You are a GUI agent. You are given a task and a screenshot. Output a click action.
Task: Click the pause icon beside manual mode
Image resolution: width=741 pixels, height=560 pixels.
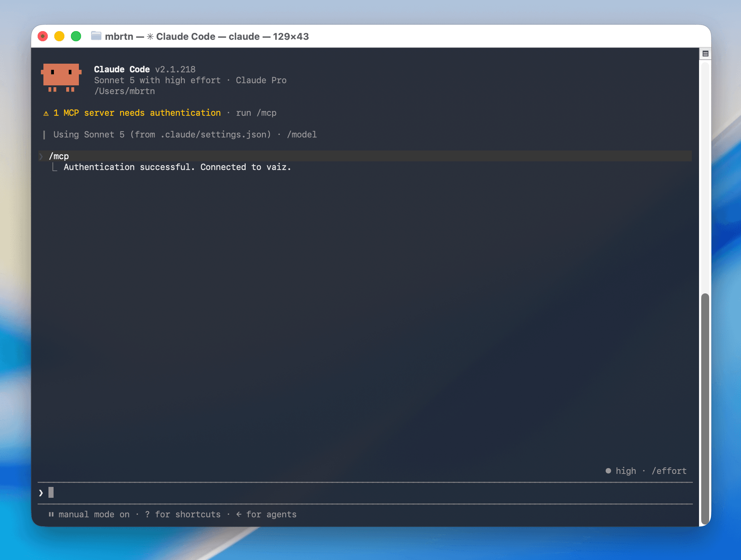click(x=51, y=514)
